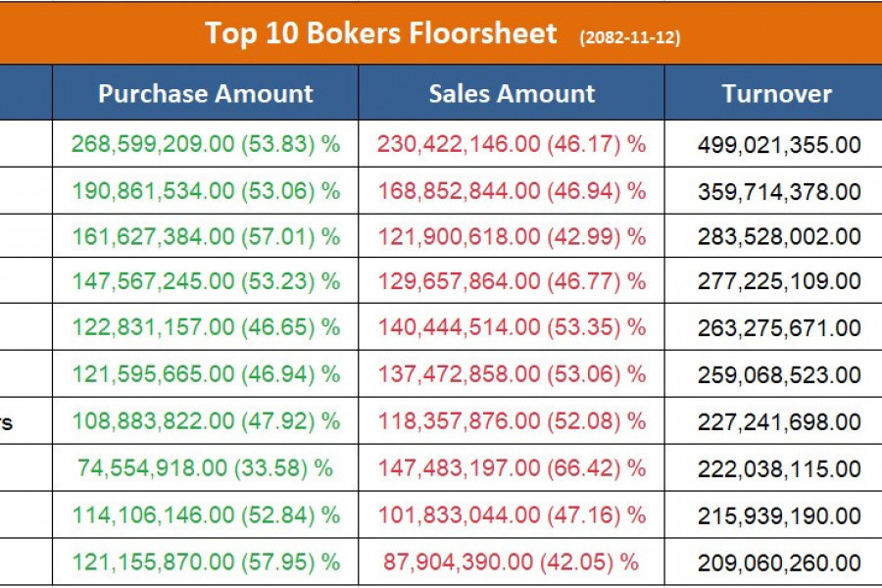Select sales amount 140,444,514.00 cell

click(512, 328)
